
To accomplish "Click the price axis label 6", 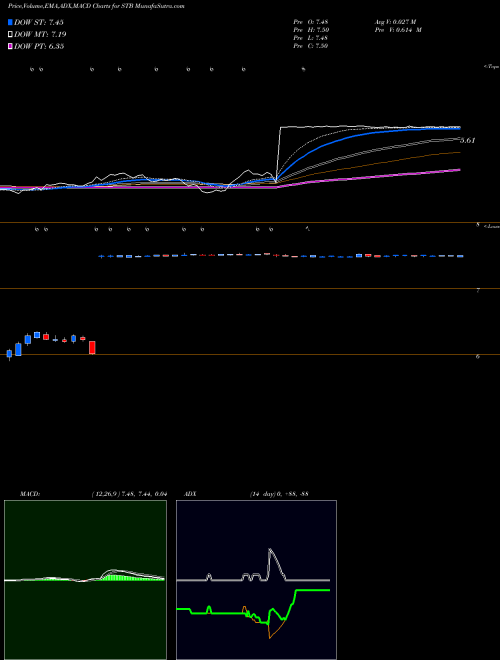I will [478, 357].
